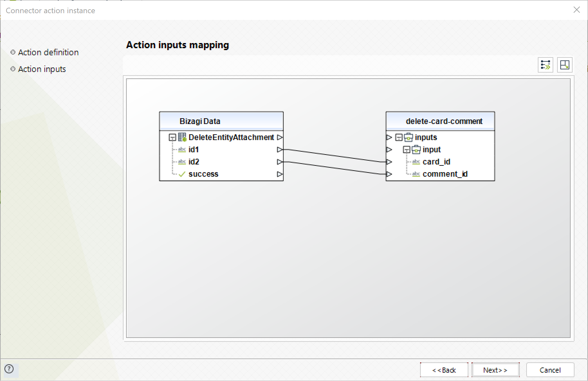This screenshot has height=381, width=588.
Task: Click the success output connector arrow
Action: click(x=280, y=174)
